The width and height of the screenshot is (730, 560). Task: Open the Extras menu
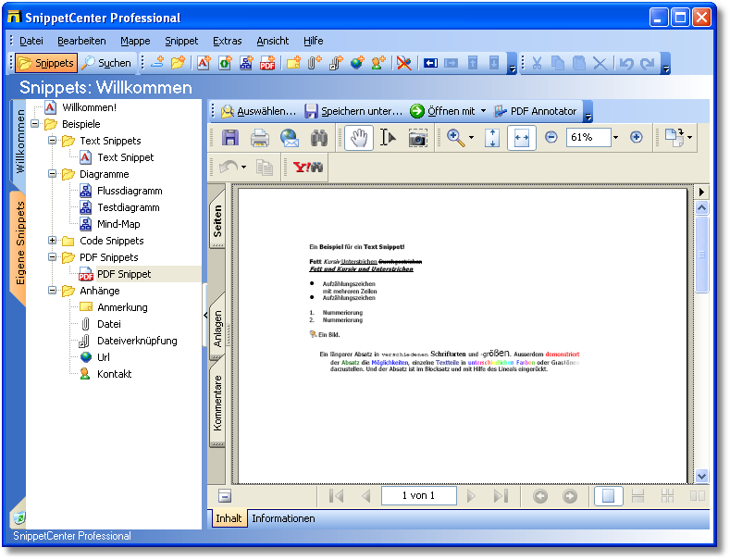(228, 41)
